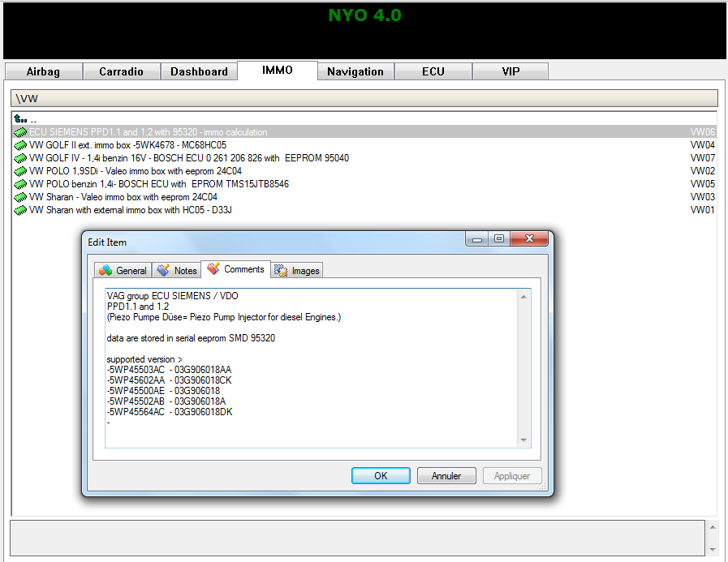Click chip icon beside VW POLO 1,9SDi entry
The height and width of the screenshot is (562, 728).
(x=20, y=172)
